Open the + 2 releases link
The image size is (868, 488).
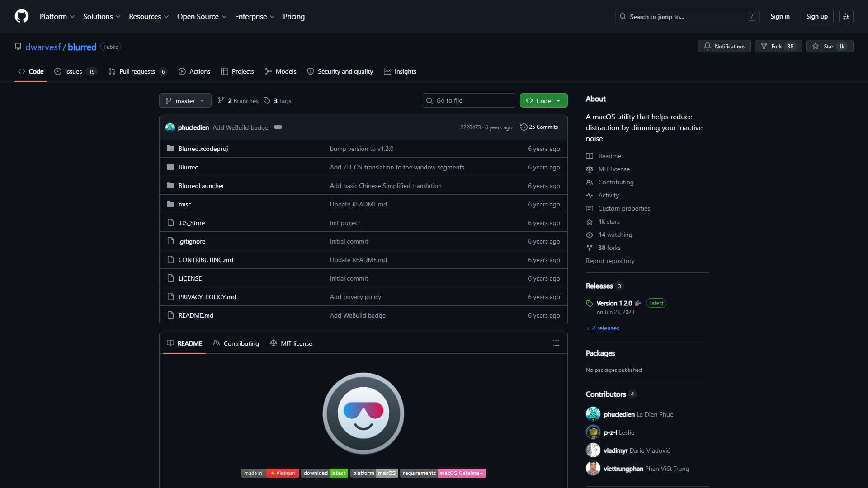pyautogui.click(x=603, y=328)
